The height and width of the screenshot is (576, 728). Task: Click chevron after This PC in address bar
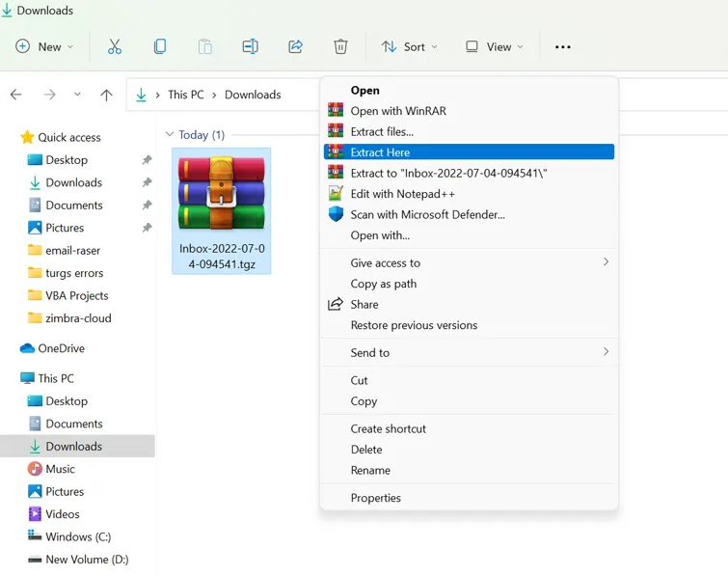pos(214,95)
